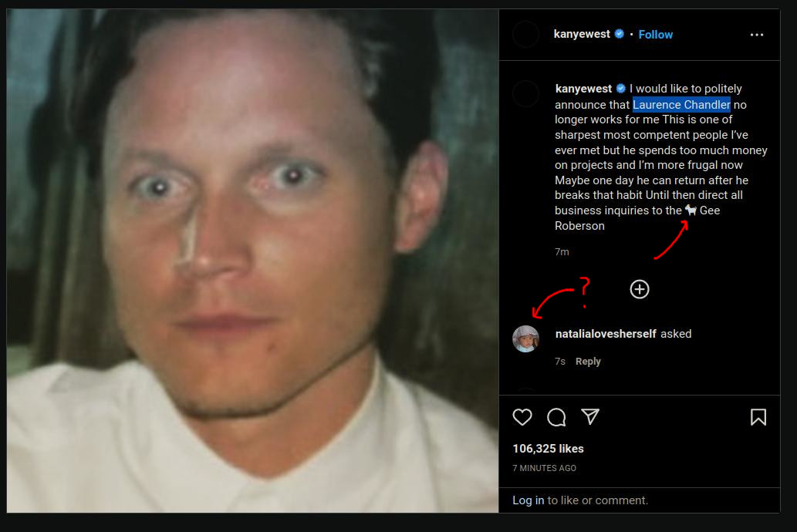Image resolution: width=797 pixels, height=532 pixels.
Task: Load more comments with the plus circle
Action: click(x=640, y=289)
